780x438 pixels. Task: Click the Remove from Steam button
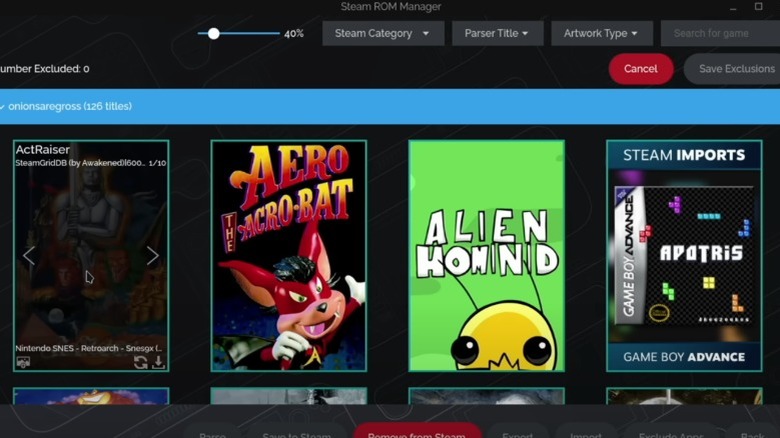pos(417,431)
